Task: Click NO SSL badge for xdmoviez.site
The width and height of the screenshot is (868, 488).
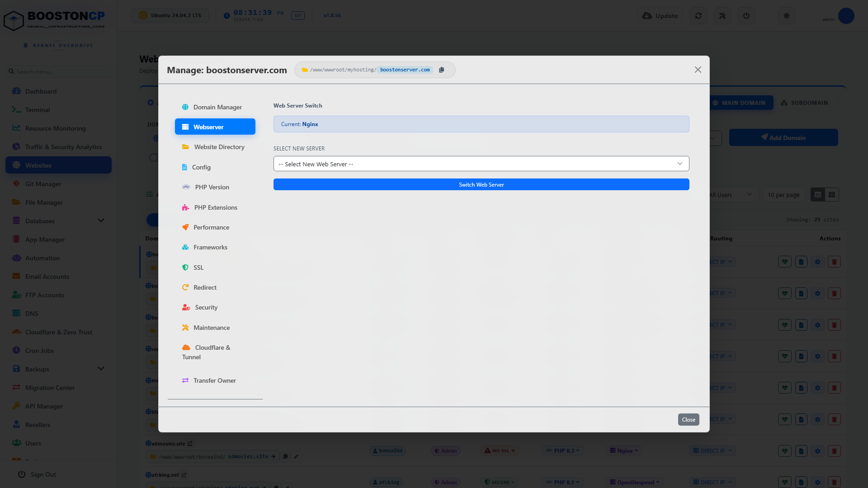Action: [x=500, y=451]
